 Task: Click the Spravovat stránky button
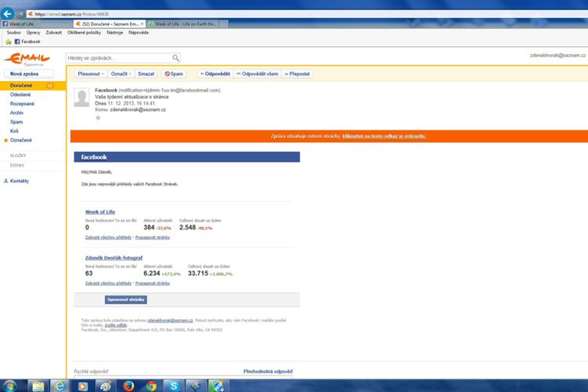(x=126, y=300)
